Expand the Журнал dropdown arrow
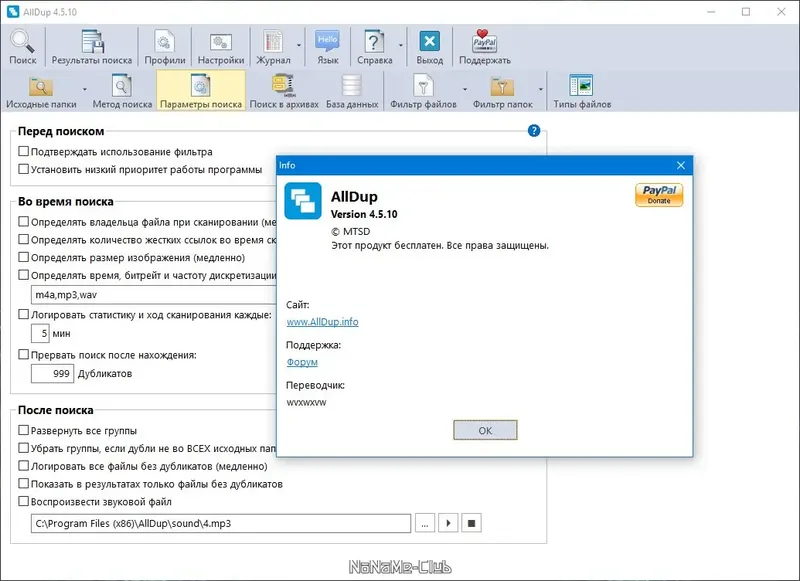800x581 pixels. pos(299,45)
